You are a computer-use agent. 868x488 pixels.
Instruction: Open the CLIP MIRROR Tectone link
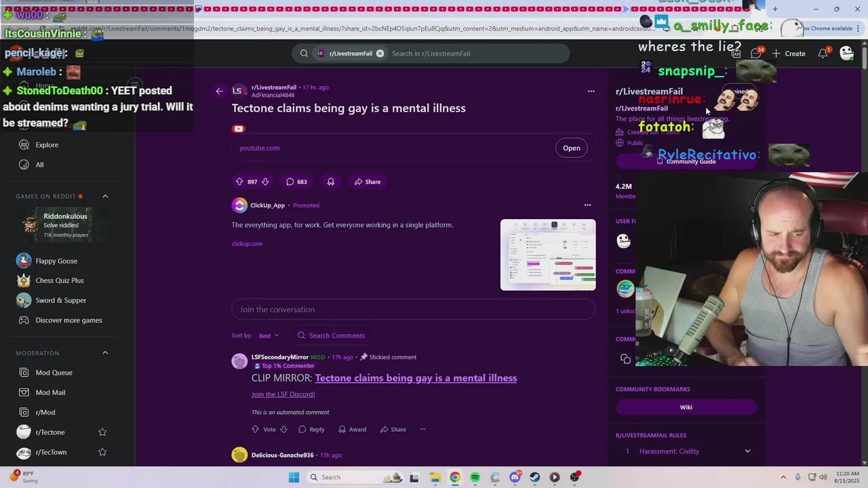coord(416,378)
